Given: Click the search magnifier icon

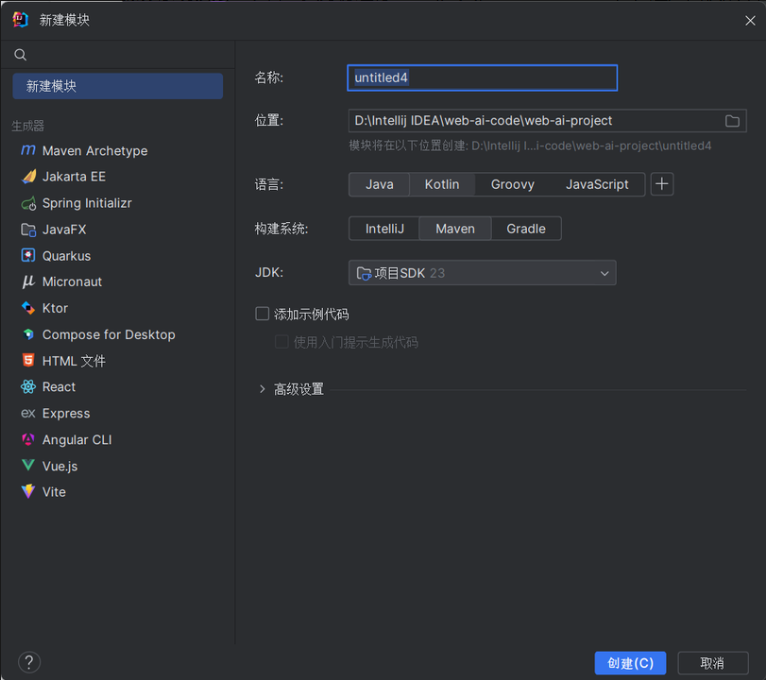Looking at the screenshot, I should [20, 55].
